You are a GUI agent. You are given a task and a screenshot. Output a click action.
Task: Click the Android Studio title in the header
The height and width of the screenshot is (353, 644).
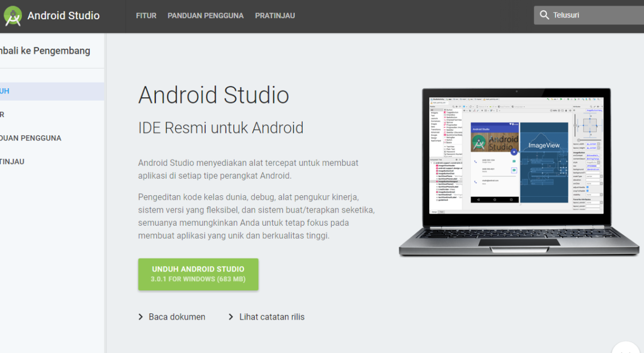[x=63, y=16]
